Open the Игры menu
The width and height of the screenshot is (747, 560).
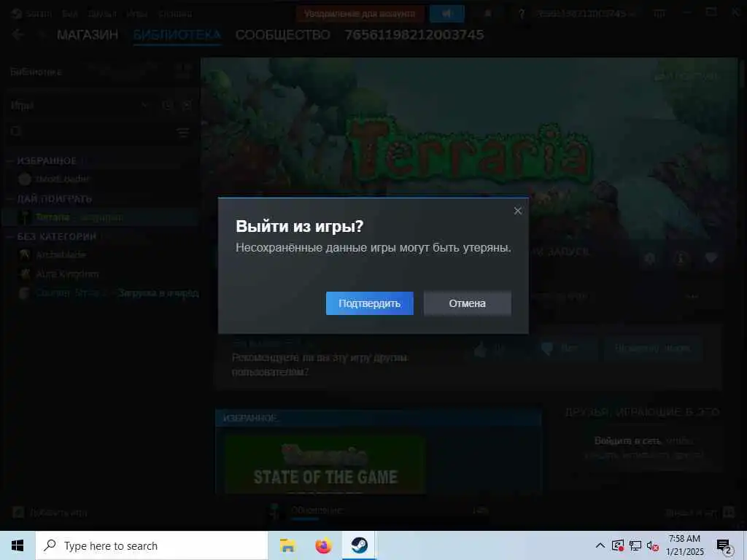(137, 14)
